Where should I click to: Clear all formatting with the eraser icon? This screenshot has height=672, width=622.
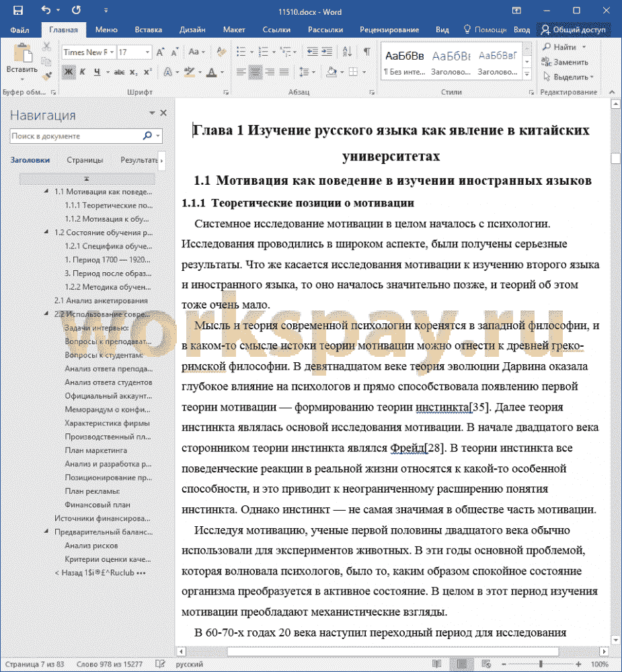[x=221, y=52]
